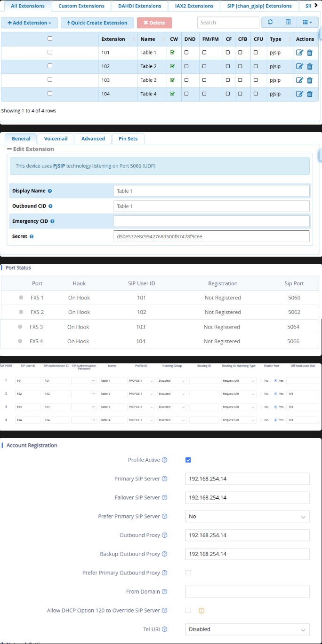Uncheck the Profile Active checkbox

pos(188,460)
